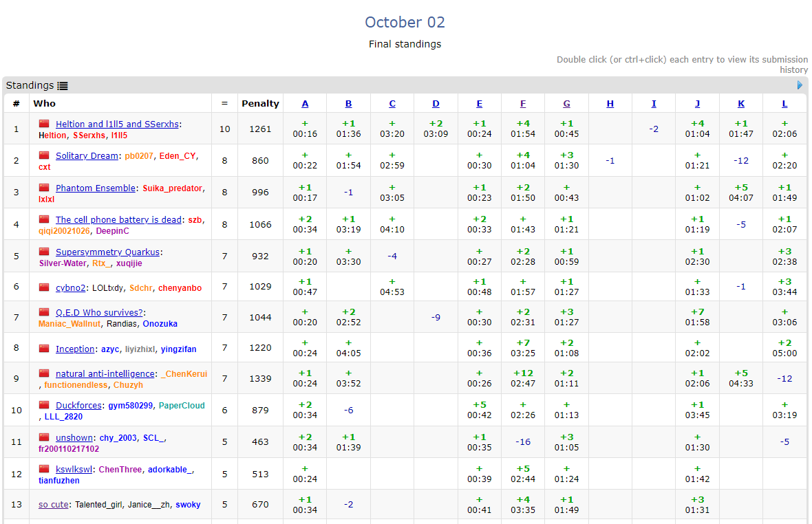Click the flag icon beside Inception team
The height and width of the screenshot is (524, 812).
(44, 349)
